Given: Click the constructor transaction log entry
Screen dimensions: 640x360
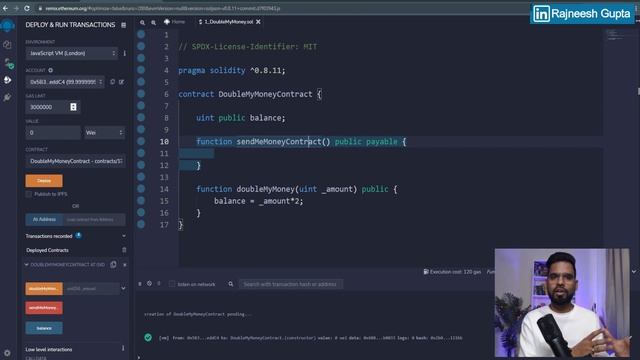Looking at the screenshot, I should coord(310,338).
